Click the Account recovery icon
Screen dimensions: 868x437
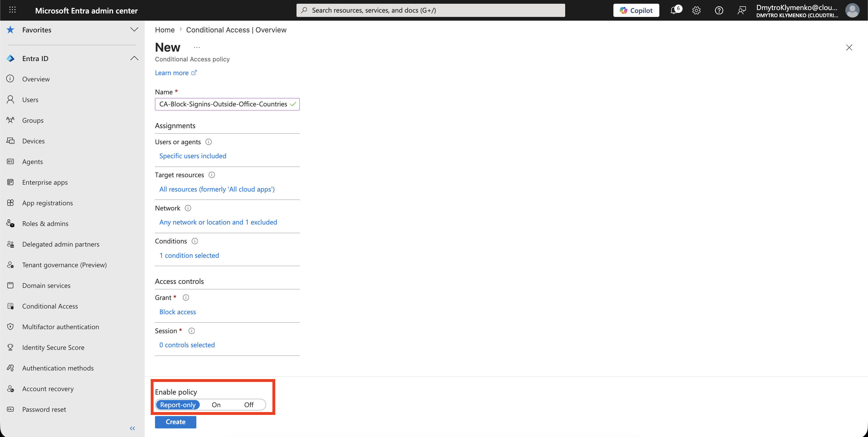10,389
